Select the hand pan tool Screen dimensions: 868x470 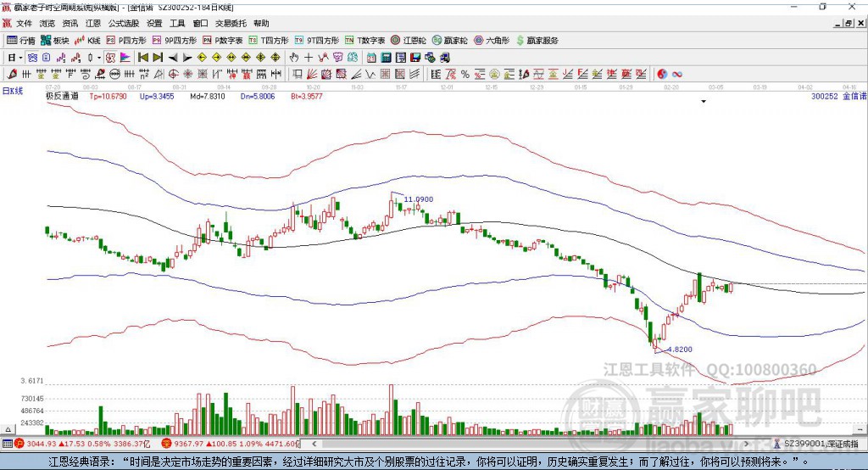pyautogui.click(x=293, y=58)
